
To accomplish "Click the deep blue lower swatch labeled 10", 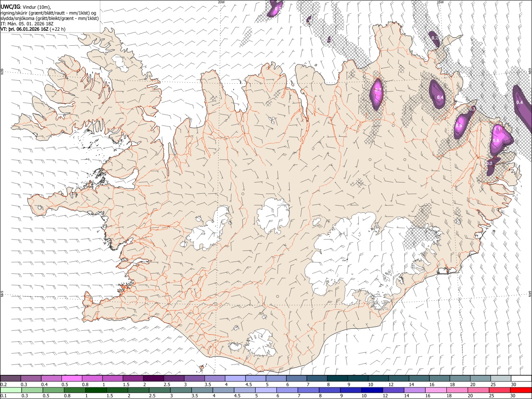I will (x=372, y=390).
